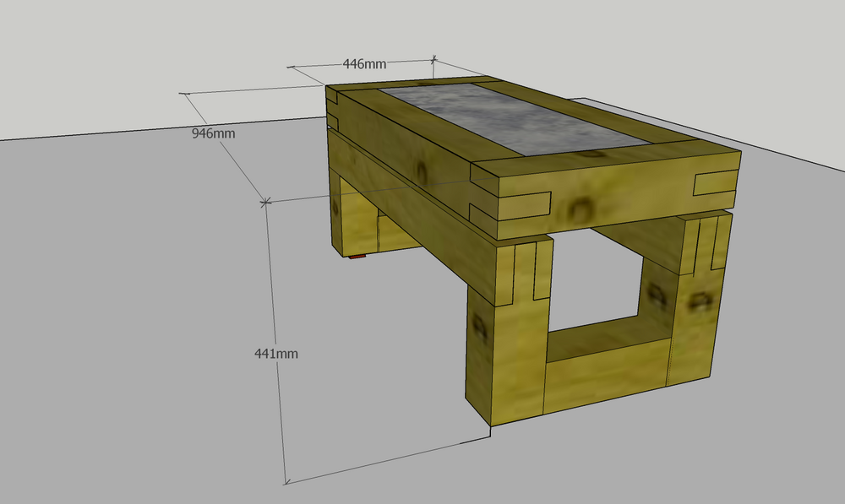The width and height of the screenshot is (845, 504).
Task: Pick the 441mm height dimension label
Action: (x=276, y=354)
